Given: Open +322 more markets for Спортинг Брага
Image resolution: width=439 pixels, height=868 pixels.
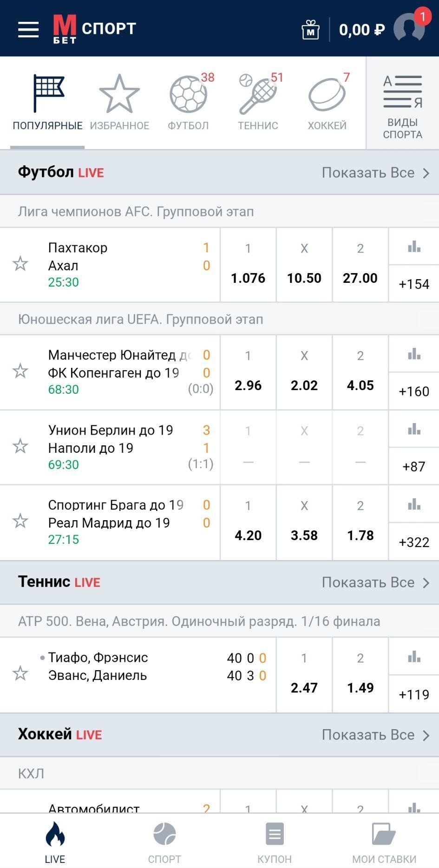Looking at the screenshot, I should [x=414, y=542].
